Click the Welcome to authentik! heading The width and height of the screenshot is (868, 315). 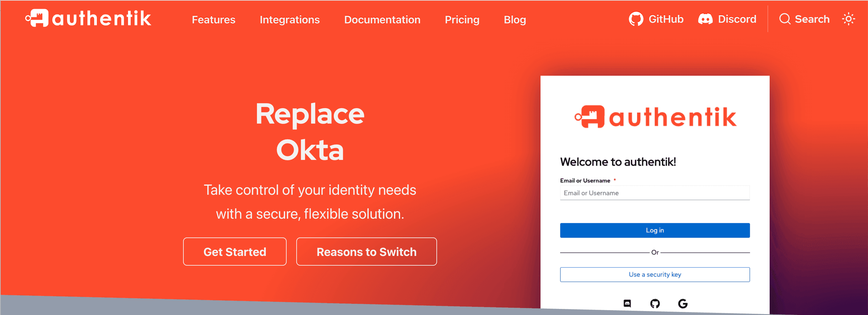click(x=618, y=162)
